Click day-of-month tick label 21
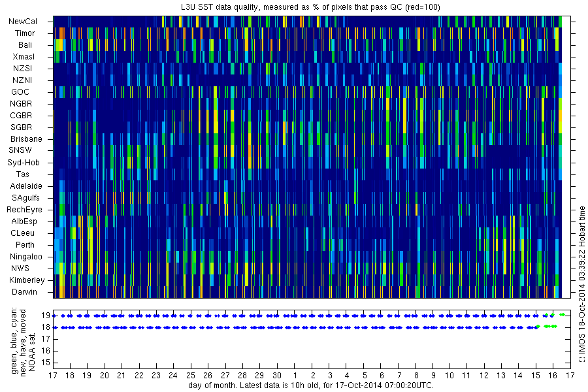This screenshot has width=588, height=392. click(x=122, y=376)
